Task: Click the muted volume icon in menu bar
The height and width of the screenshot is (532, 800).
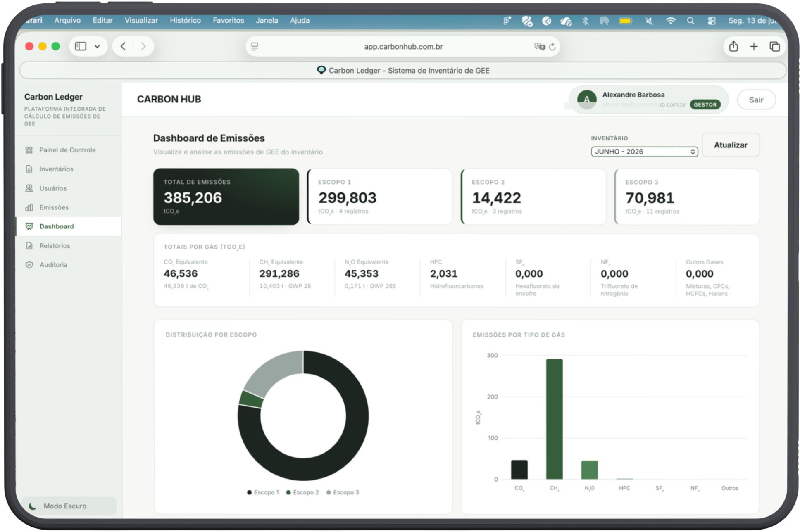Action: (649, 21)
